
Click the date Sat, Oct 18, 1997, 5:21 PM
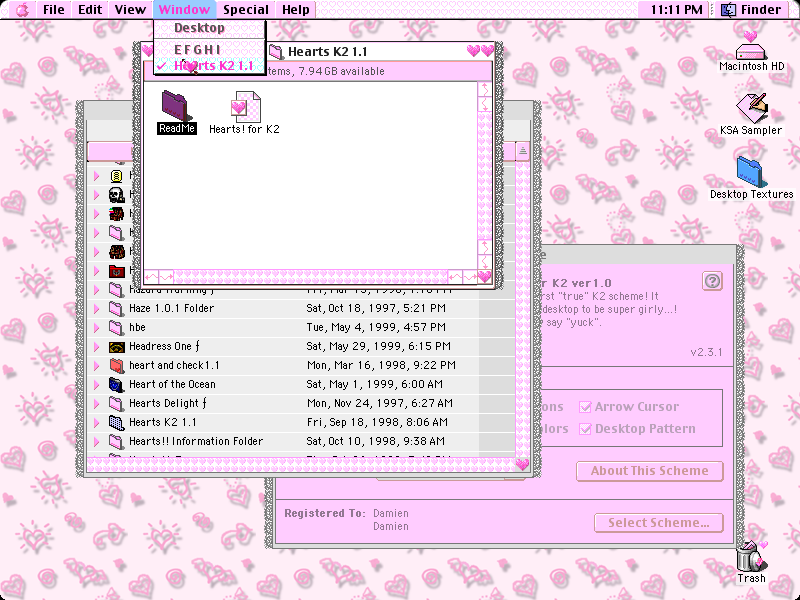click(376, 308)
